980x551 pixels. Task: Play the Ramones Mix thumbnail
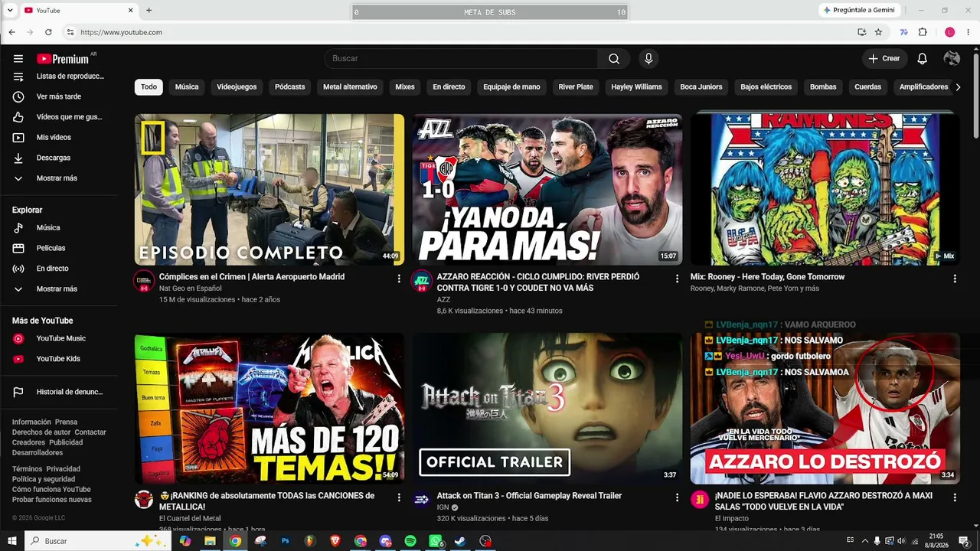pos(825,190)
